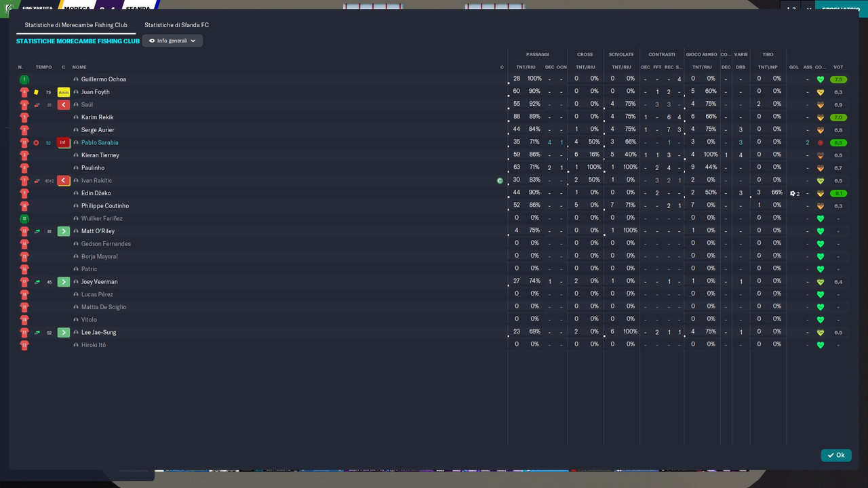Click the green substituted-on arrow for Lee Jae-Sung

click(64, 333)
